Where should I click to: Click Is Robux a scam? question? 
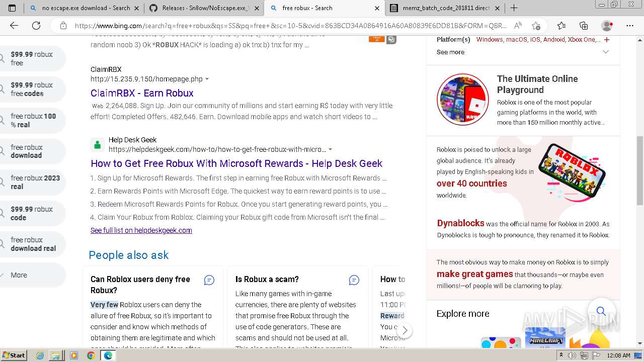tap(267, 279)
